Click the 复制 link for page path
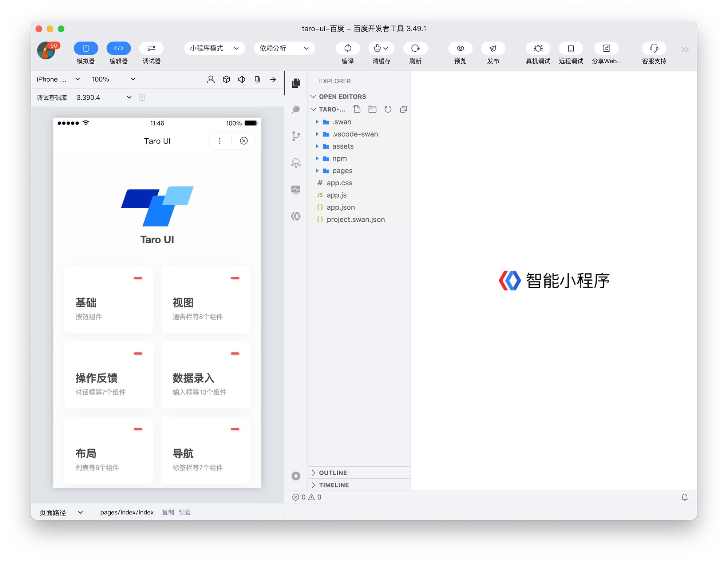 [x=168, y=512]
